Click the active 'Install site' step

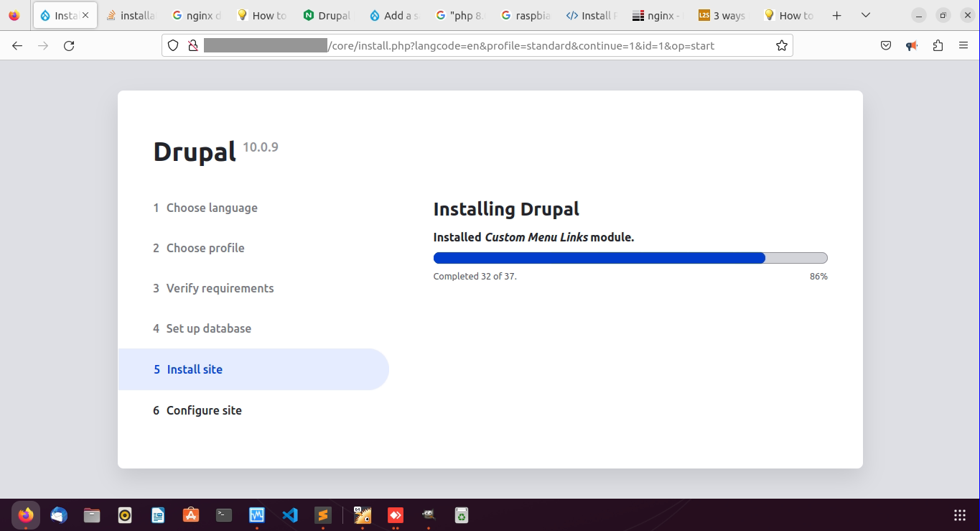click(253, 369)
